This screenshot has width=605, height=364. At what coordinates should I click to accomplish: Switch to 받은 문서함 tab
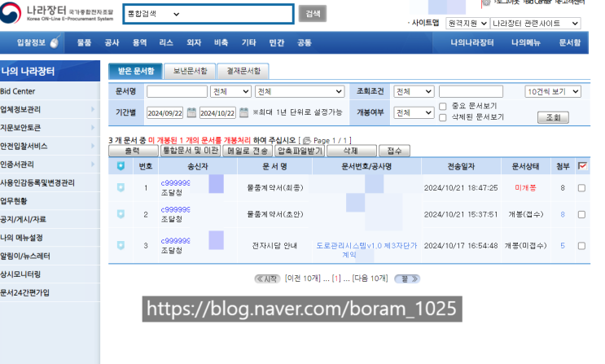[135, 71]
